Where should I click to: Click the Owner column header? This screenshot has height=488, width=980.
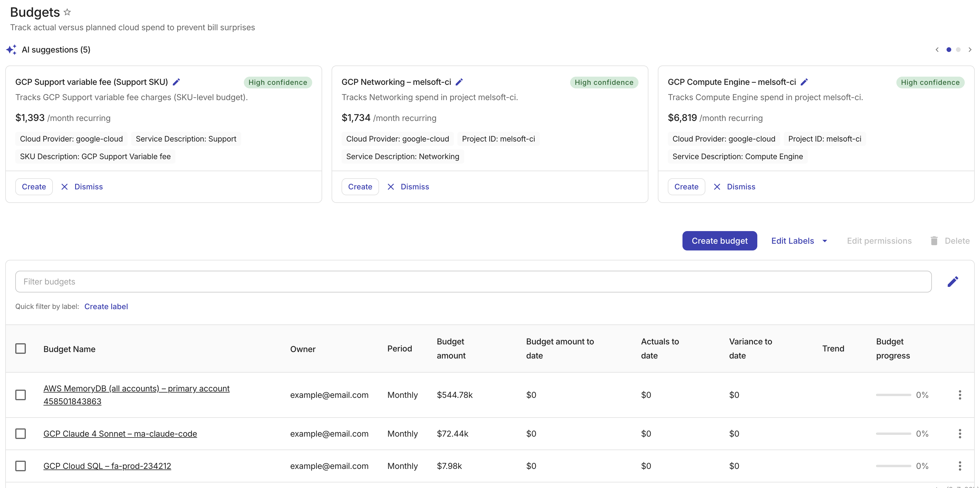303,349
